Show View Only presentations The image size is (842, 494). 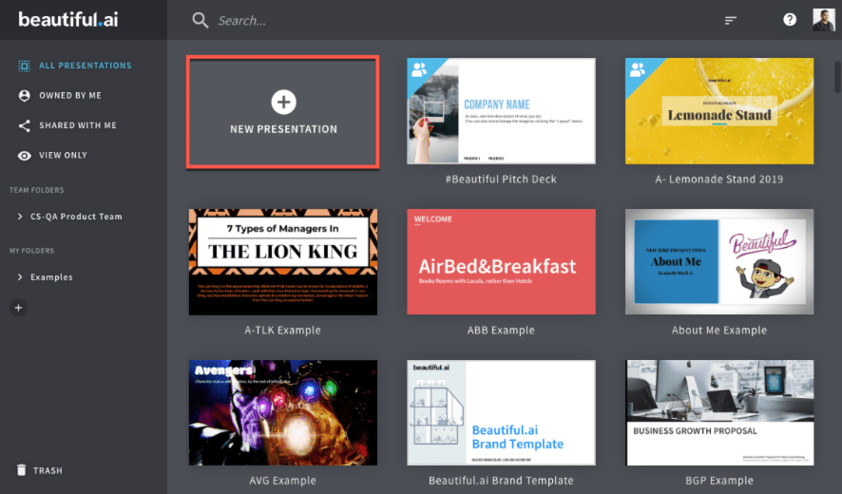pyautogui.click(x=63, y=156)
